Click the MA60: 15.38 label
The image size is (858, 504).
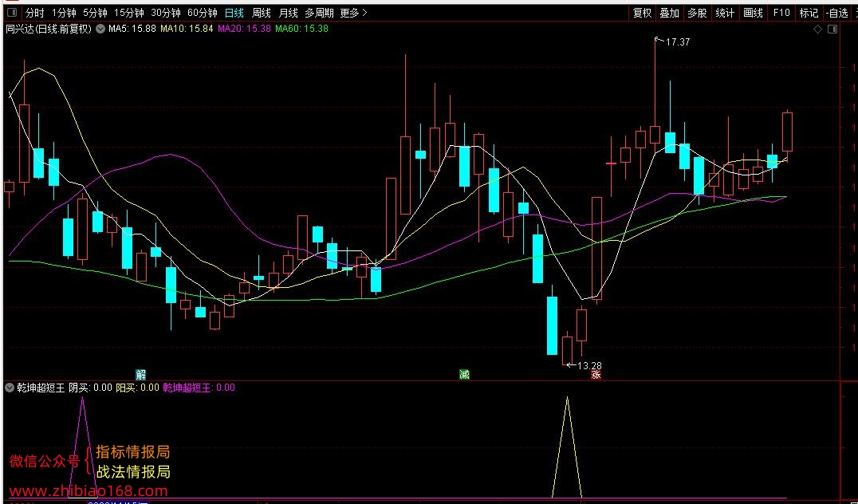click(x=301, y=29)
